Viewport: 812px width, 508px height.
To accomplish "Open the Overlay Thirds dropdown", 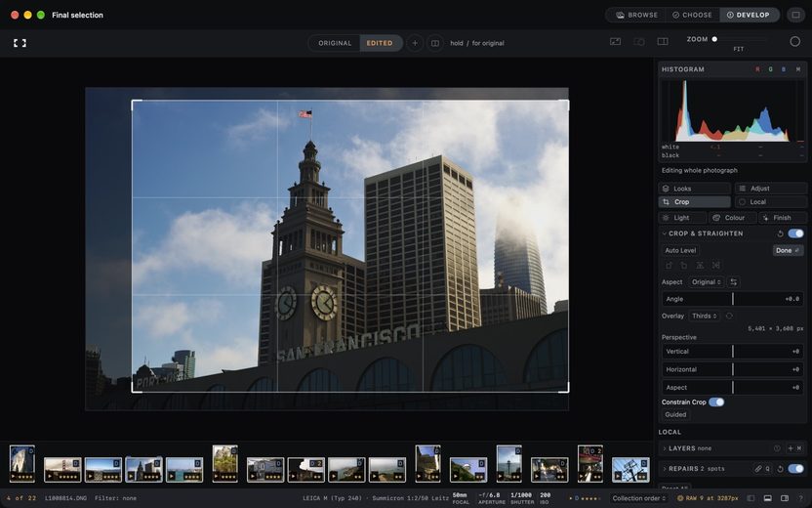I will 705,316.
